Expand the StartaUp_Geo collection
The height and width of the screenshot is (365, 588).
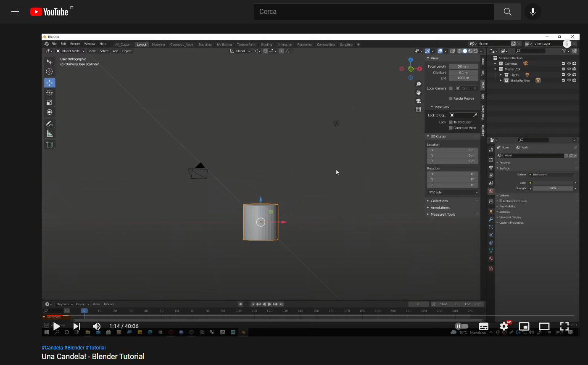coord(501,80)
